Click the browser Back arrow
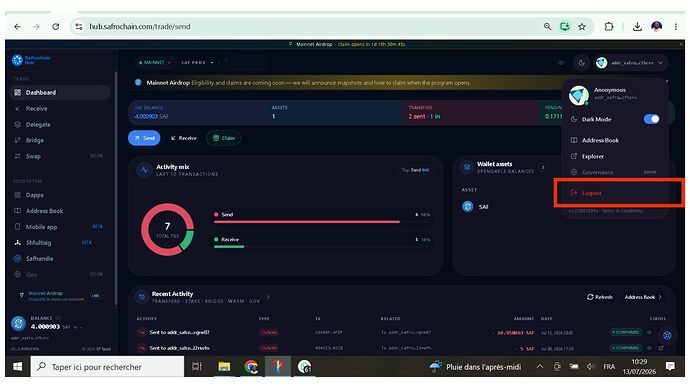The width and height of the screenshot is (690, 388). click(x=17, y=26)
